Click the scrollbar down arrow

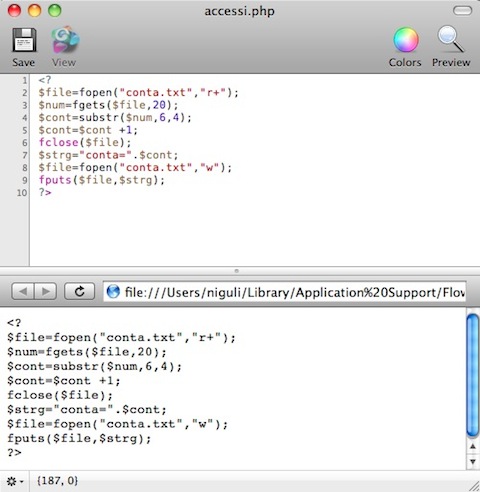coord(473,462)
